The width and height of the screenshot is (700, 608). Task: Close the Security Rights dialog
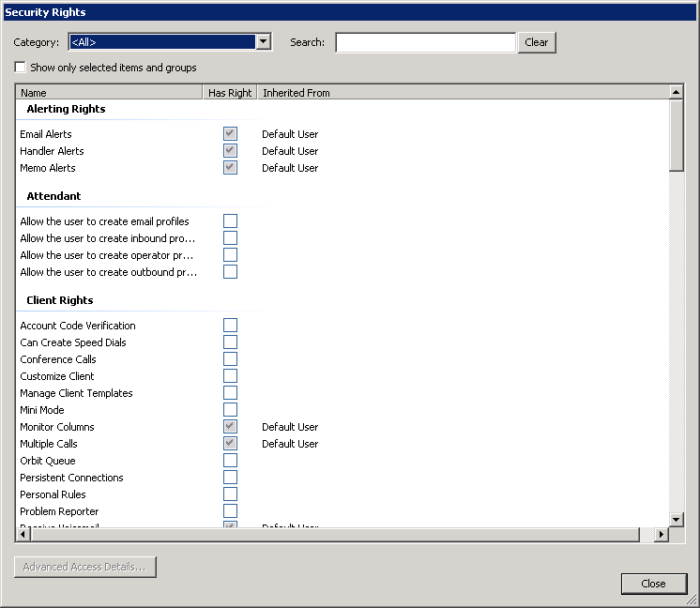(653, 584)
